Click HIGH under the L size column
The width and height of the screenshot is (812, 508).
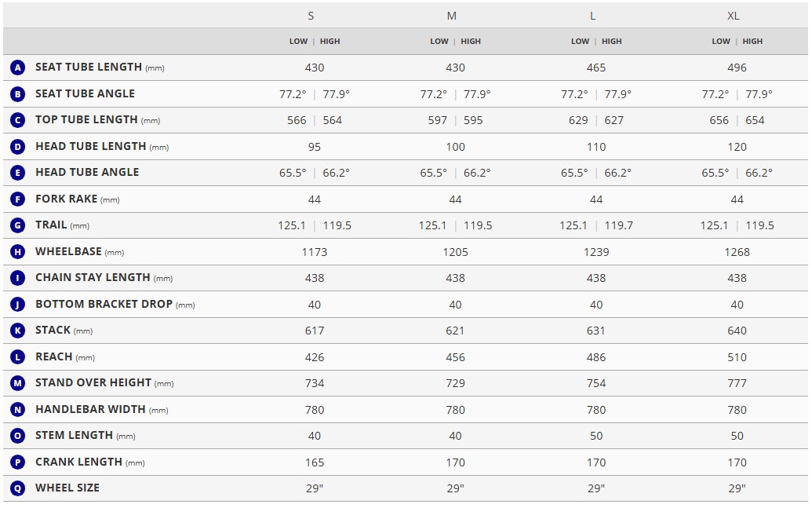(612, 42)
